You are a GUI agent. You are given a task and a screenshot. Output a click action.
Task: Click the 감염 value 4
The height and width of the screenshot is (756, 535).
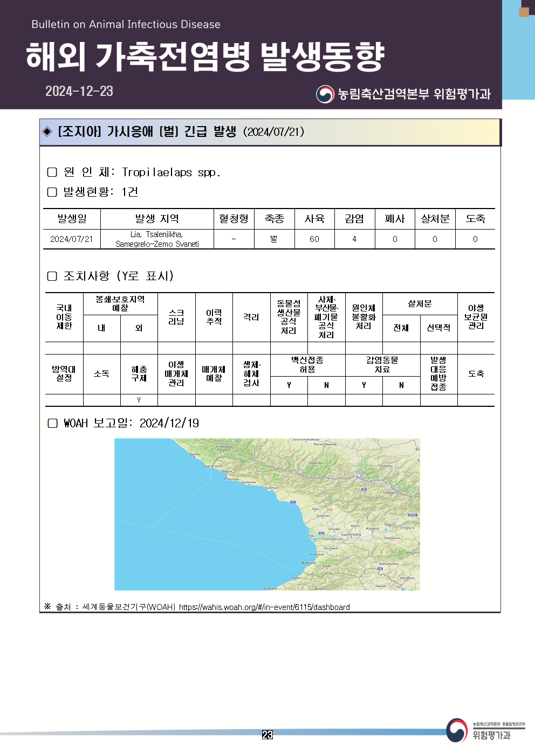(x=354, y=239)
